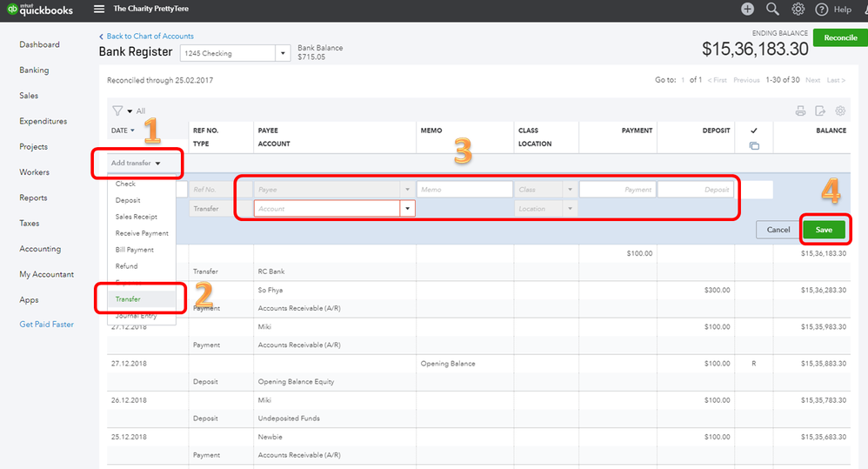Open Sales in the sidebar

tap(29, 96)
